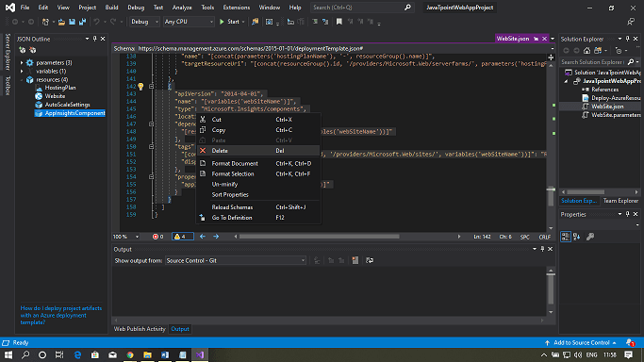Click the editor vertical scrollbar thumb
The width and height of the screenshot is (644, 362).
click(x=551, y=197)
